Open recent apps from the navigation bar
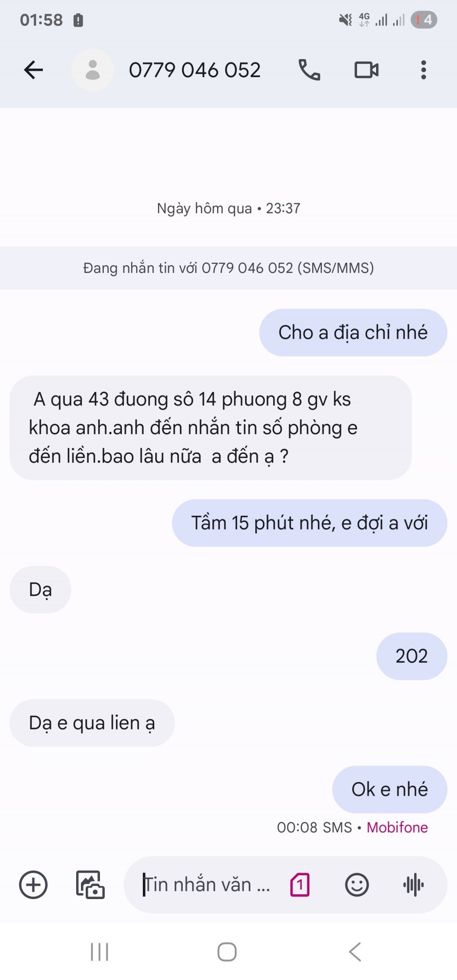Screen dimensions: 457x980 coord(99,952)
